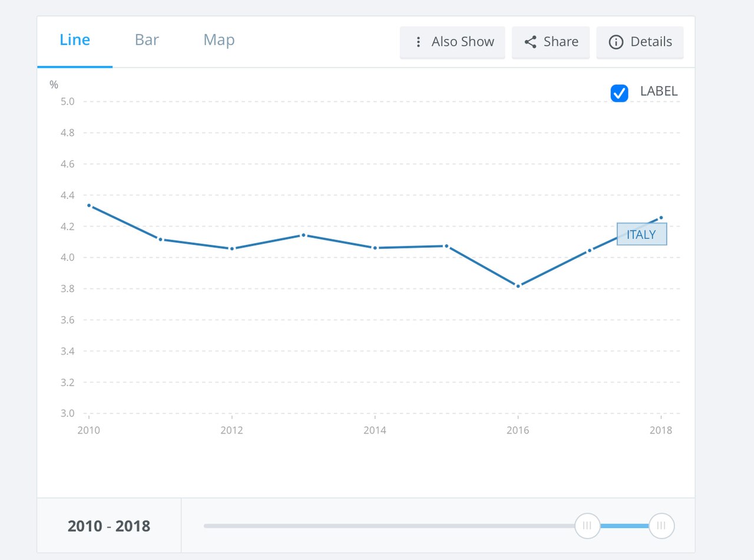Click the share icon beside Share
Image resolution: width=754 pixels, height=560 pixels.
[530, 42]
